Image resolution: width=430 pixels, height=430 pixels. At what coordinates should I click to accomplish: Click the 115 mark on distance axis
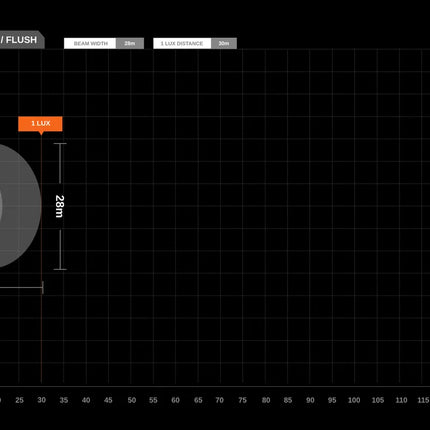click(x=423, y=400)
